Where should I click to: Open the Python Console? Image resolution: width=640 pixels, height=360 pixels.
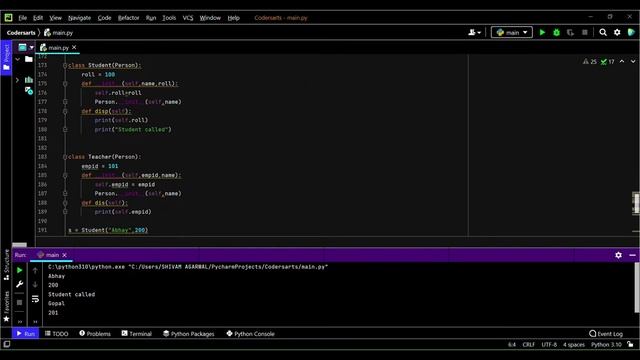[x=250, y=334]
